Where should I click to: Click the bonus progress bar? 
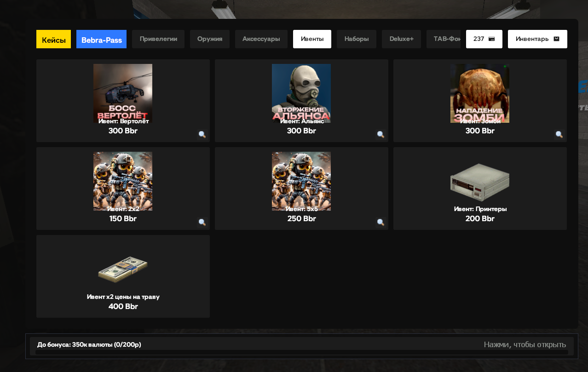(302, 352)
